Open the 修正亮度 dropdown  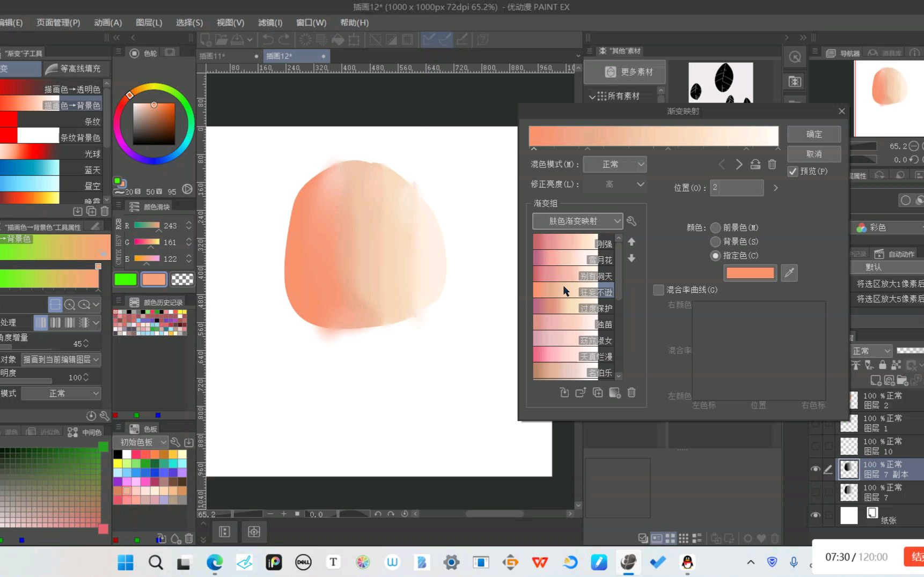[614, 184]
